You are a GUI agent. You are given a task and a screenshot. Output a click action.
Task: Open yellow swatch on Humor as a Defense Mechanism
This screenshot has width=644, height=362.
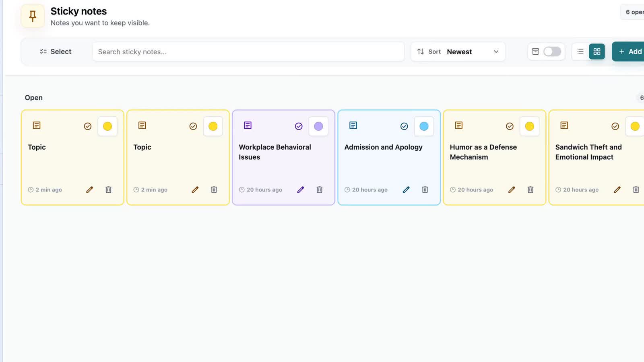[529, 126]
